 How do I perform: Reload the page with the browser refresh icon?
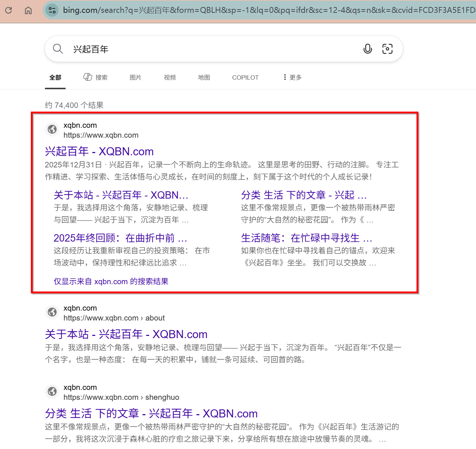[x=8, y=10]
